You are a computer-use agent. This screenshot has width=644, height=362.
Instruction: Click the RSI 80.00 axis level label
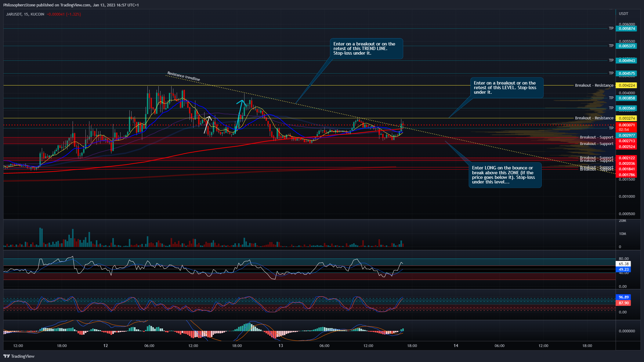click(624, 259)
